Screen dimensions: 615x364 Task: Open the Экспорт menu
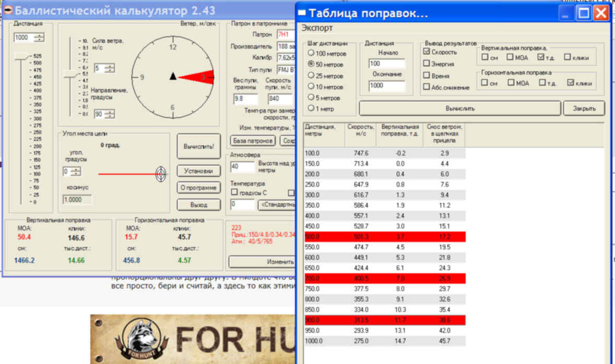317,28
